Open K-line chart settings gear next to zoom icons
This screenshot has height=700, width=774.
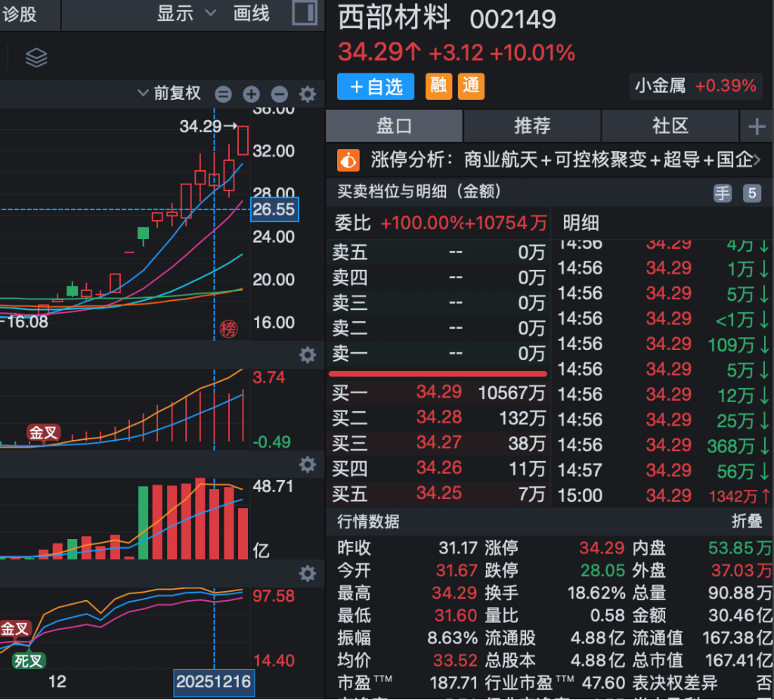pyautogui.click(x=308, y=94)
